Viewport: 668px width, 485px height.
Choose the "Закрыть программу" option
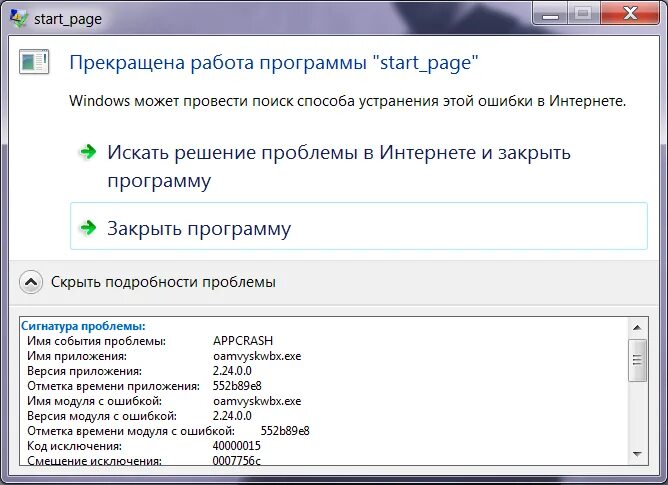tap(359, 226)
